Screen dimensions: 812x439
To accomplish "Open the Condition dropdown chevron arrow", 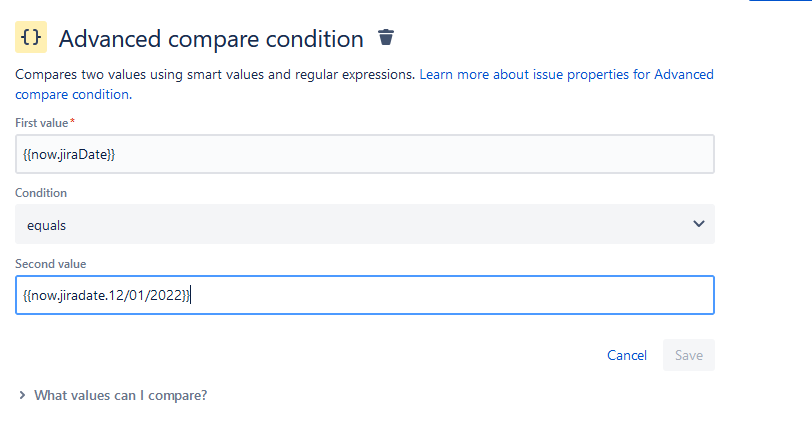I will 698,224.
